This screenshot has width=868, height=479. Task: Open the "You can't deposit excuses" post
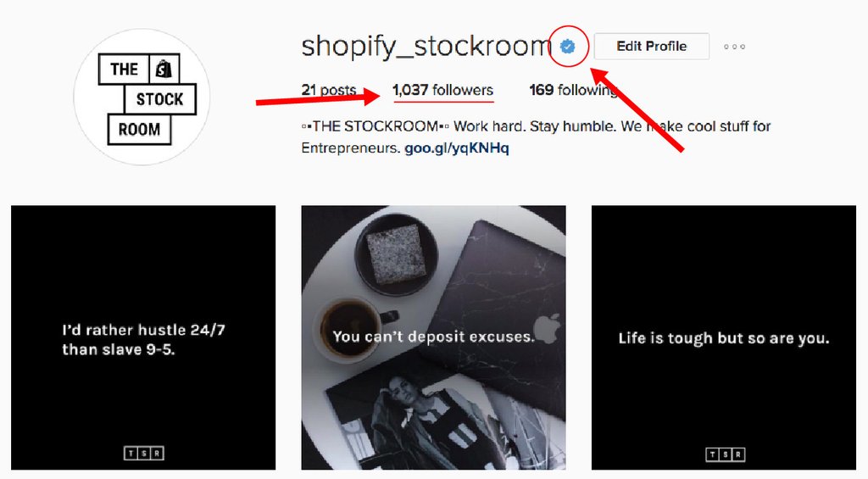coord(433,337)
